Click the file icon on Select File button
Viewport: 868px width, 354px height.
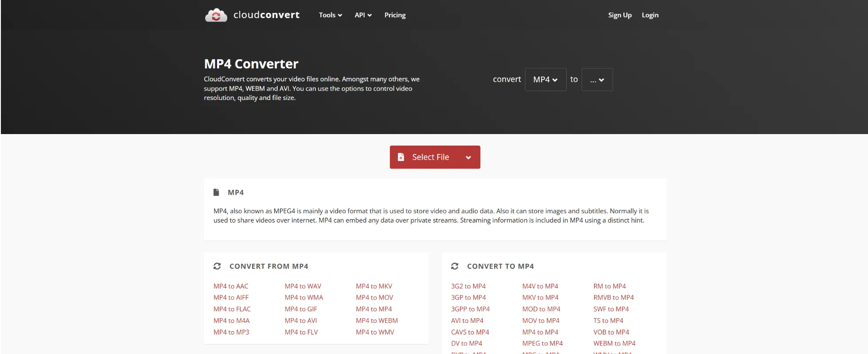pyautogui.click(x=401, y=157)
